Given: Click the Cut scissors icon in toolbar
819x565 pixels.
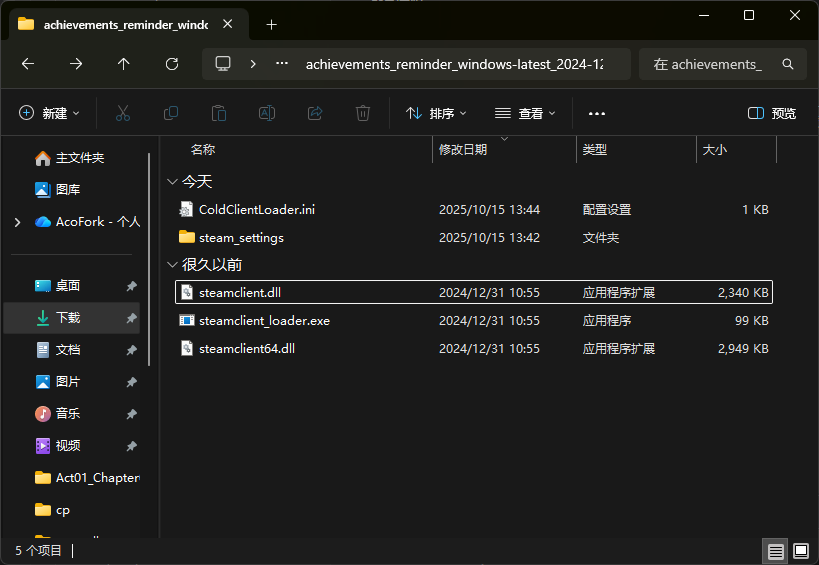Looking at the screenshot, I should point(123,113).
